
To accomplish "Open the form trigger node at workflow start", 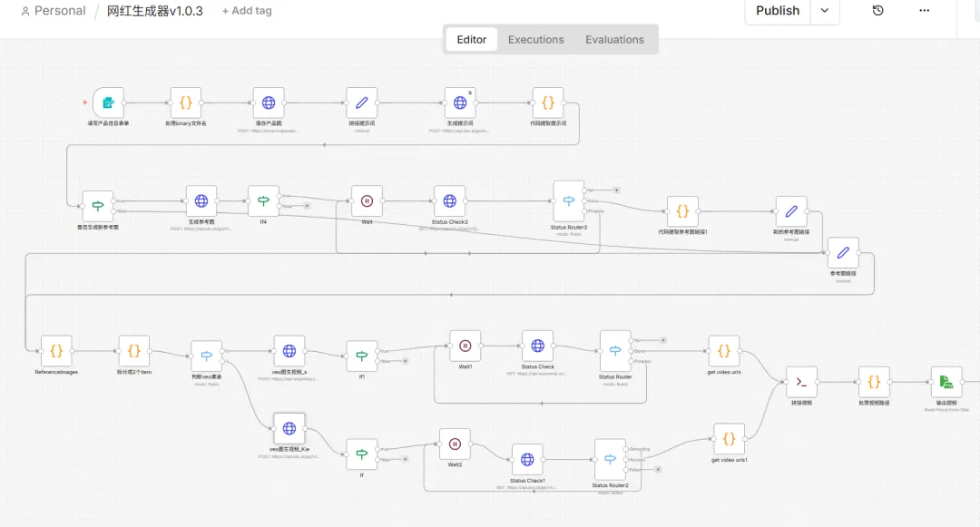I will 108,102.
